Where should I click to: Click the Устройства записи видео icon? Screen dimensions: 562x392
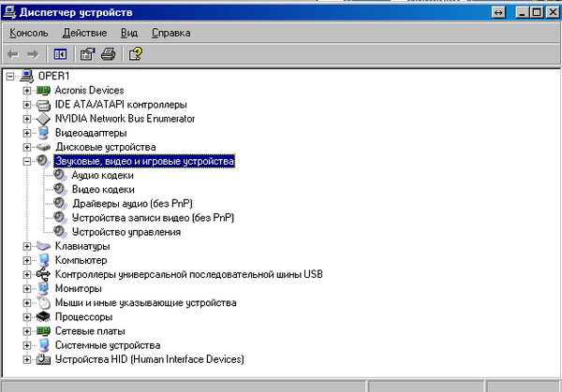coord(60,218)
